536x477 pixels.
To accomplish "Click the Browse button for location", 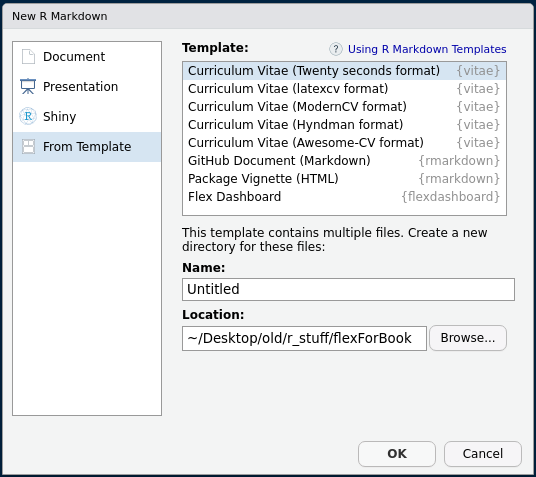I will click(x=468, y=338).
